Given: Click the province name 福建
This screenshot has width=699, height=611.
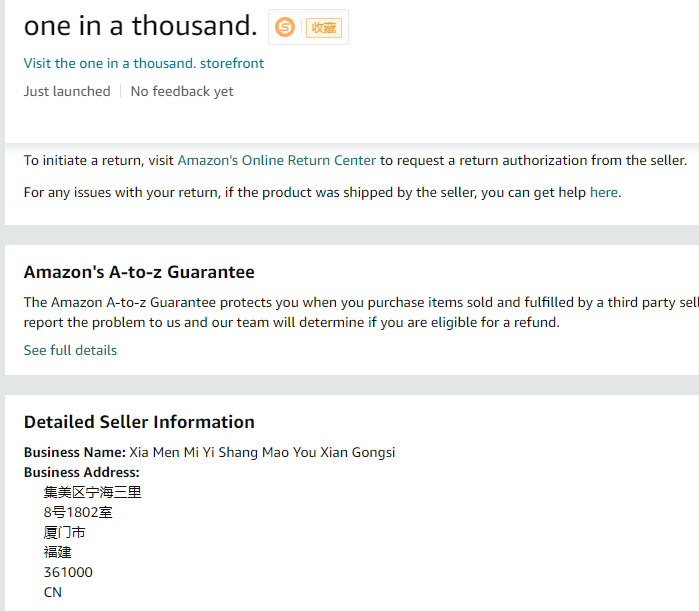Looking at the screenshot, I should tap(58, 552).
